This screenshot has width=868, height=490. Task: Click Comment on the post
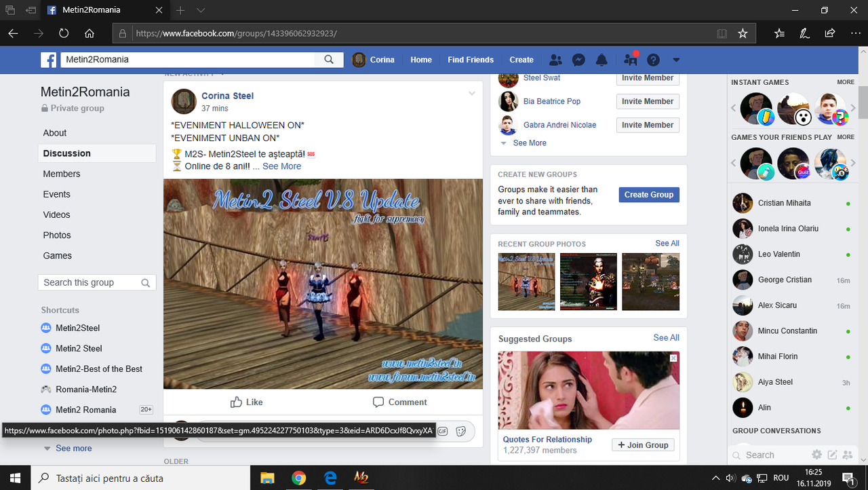pos(400,402)
